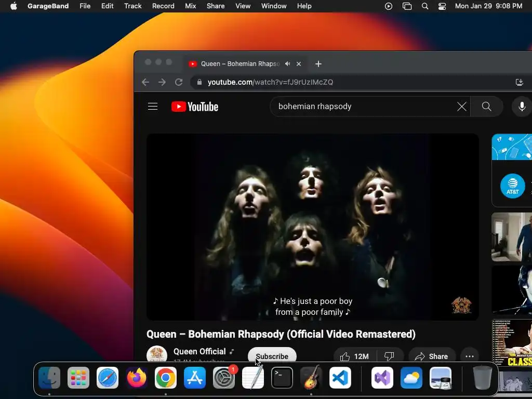Go forward in browser history
The image size is (532, 399).
pos(162,82)
